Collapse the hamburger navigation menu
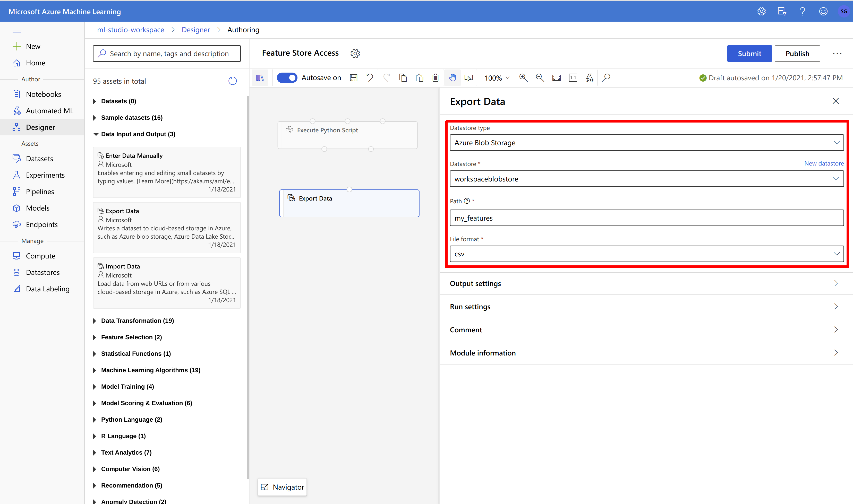The image size is (853, 504). pos(17,30)
